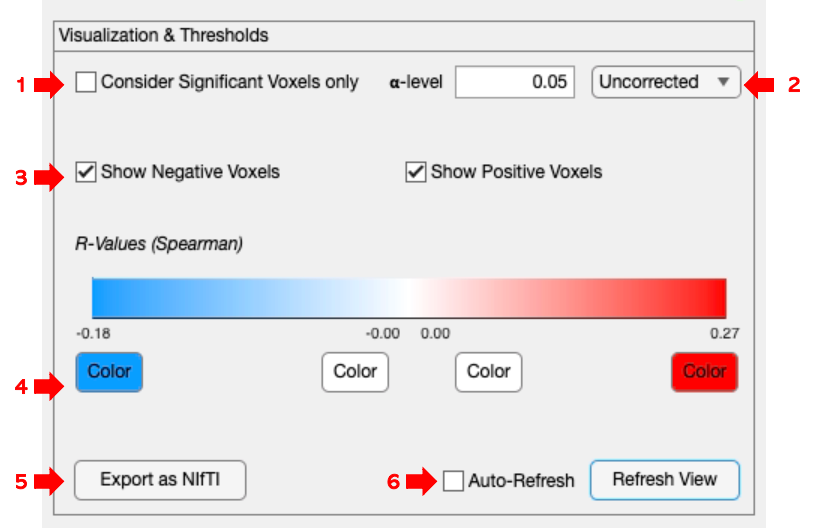Click the blue-to-red R-values gradient bar
The height and width of the screenshot is (528, 816).
pos(408,298)
